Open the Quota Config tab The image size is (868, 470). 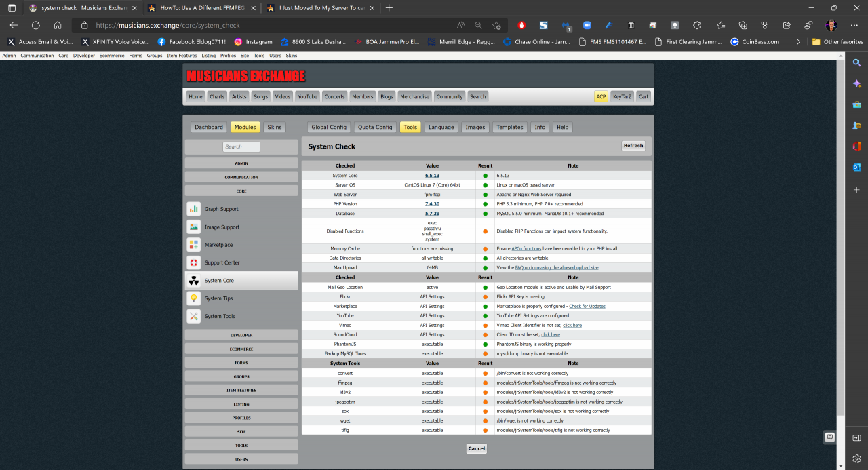coord(375,127)
